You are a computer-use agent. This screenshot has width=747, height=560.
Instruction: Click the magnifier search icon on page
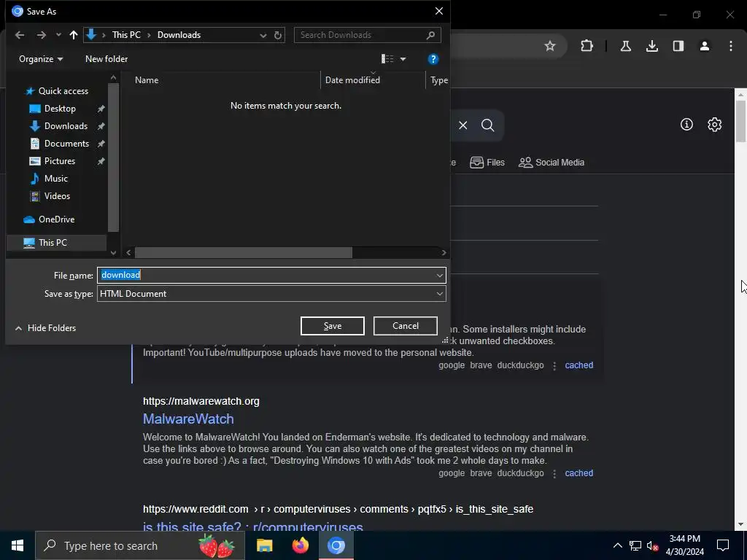(487, 125)
